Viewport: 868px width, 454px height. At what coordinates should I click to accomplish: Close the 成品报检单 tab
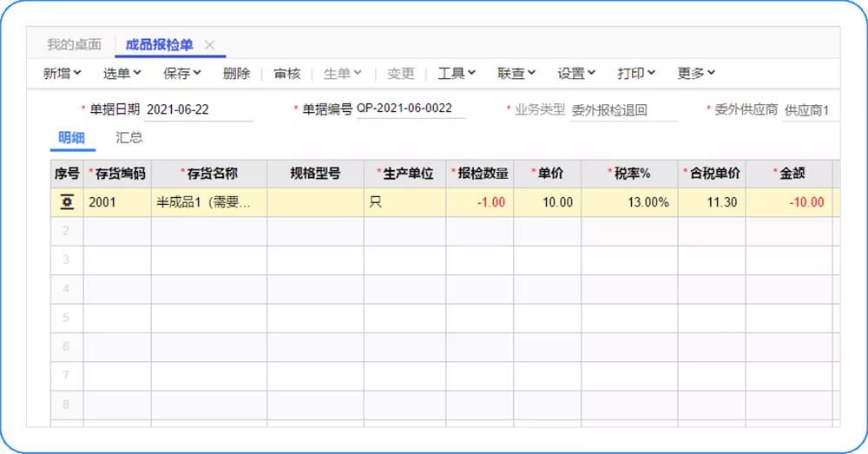tap(209, 45)
